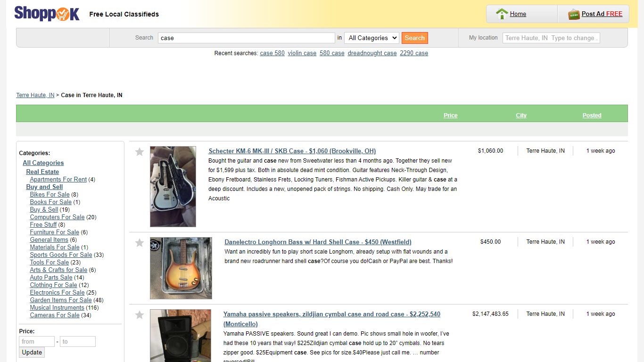This screenshot has height=362, width=644.
Task: Open Auto Parts Sale category
Action: [51, 278]
